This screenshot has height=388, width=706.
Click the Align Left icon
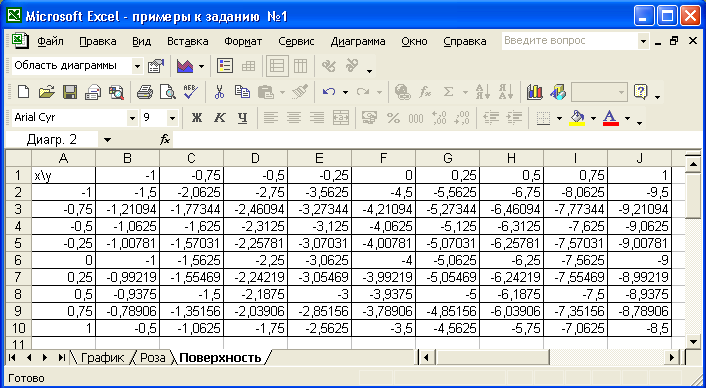click(x=271, y=118)
